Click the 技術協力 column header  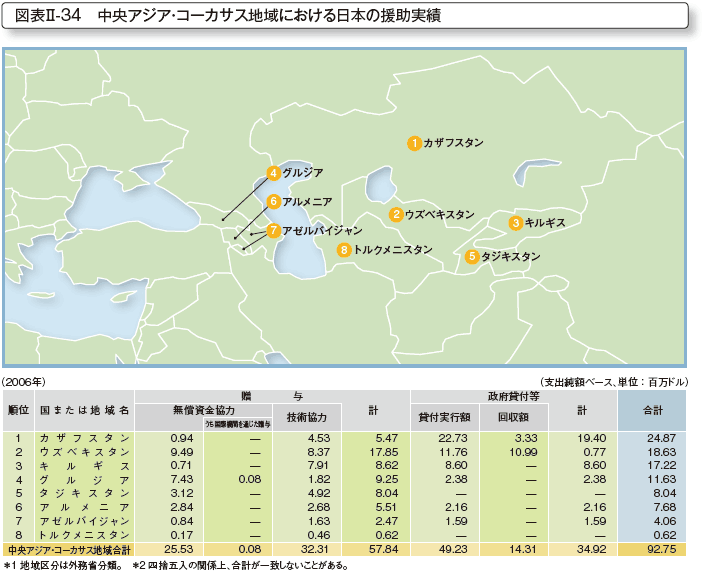pos(307,417)
